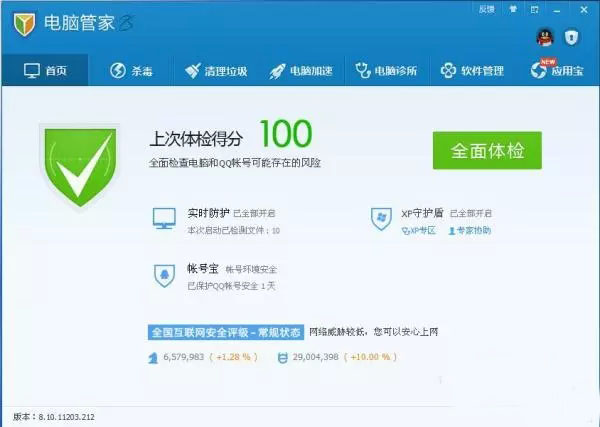The image size is (600, 427).
Task: Click the 6,579,983 count text
Action: (184, 357)
